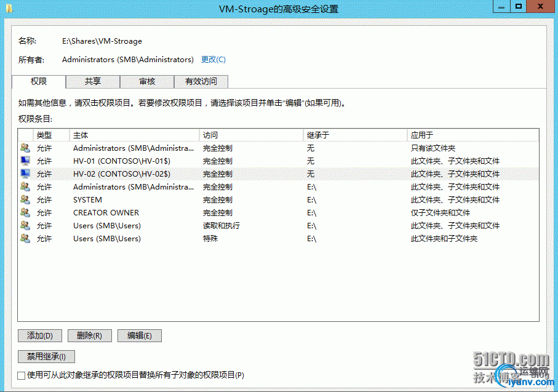Click the folder icon in the title bar
The height and width of the screenshot is (392, 558).
tap(10, 8)
